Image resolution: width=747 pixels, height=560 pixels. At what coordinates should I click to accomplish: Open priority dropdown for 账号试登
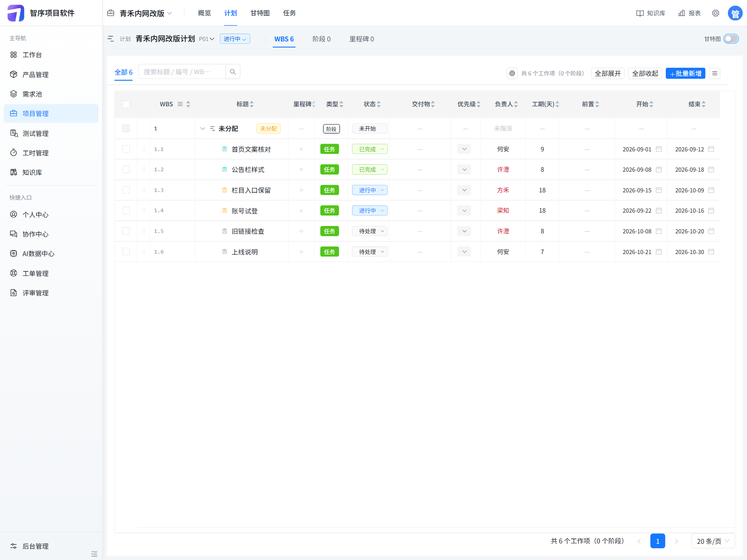[464, 210]
